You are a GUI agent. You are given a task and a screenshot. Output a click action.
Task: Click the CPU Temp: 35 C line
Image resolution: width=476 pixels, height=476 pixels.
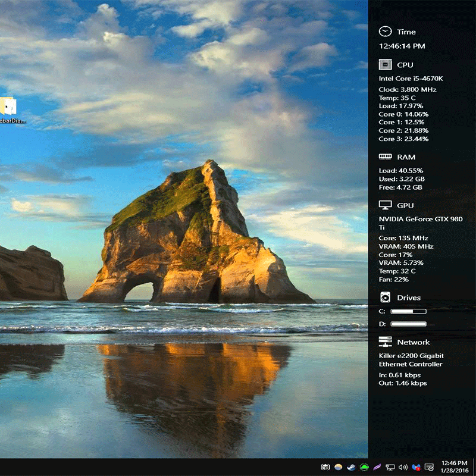(x=397, y=98)
